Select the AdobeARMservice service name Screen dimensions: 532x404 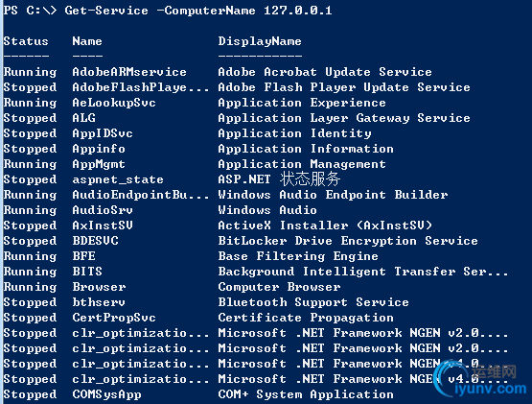click(129, 72)
